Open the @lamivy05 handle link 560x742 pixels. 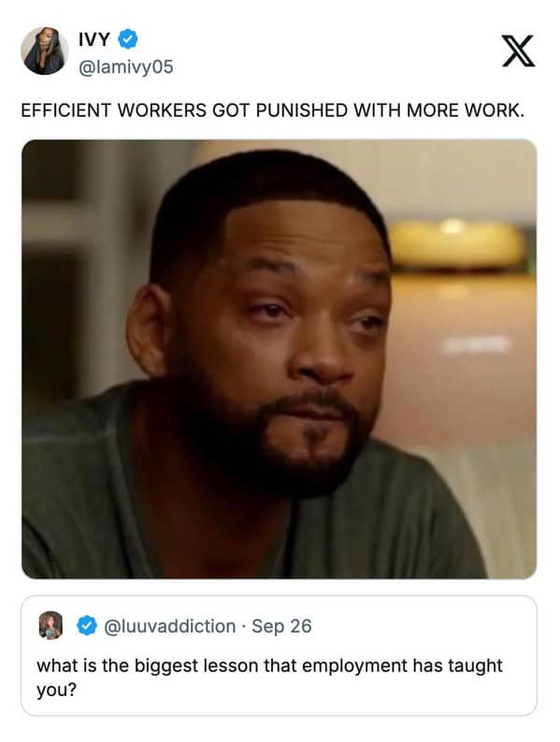coord(126,66)
